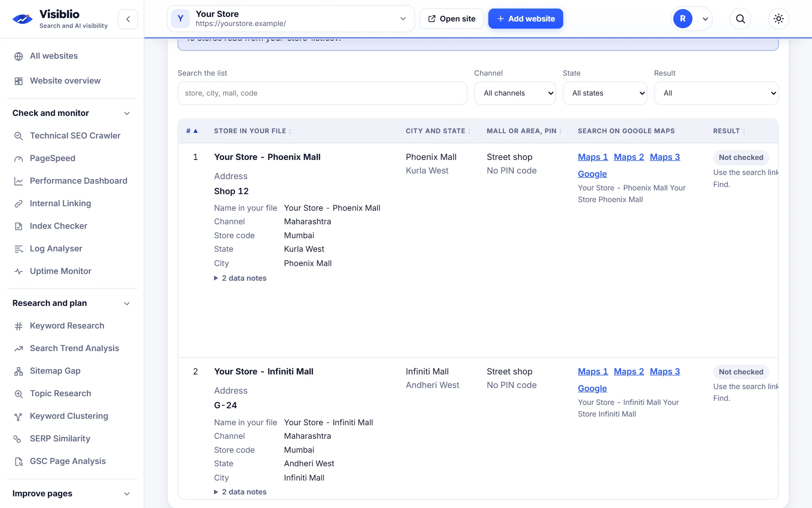The image size is (812, 508).
Task: Click the PageSpeed gauge icon
Action: pos(18,158)
